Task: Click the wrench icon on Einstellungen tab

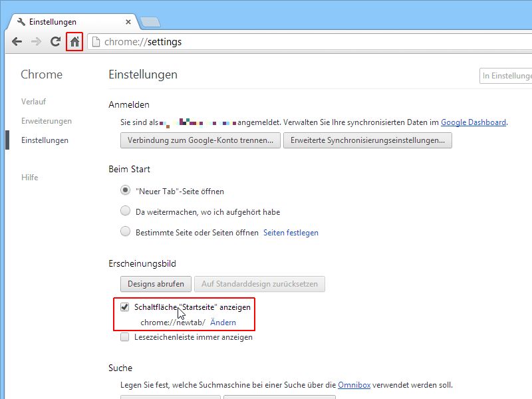Action: point(21,22)
